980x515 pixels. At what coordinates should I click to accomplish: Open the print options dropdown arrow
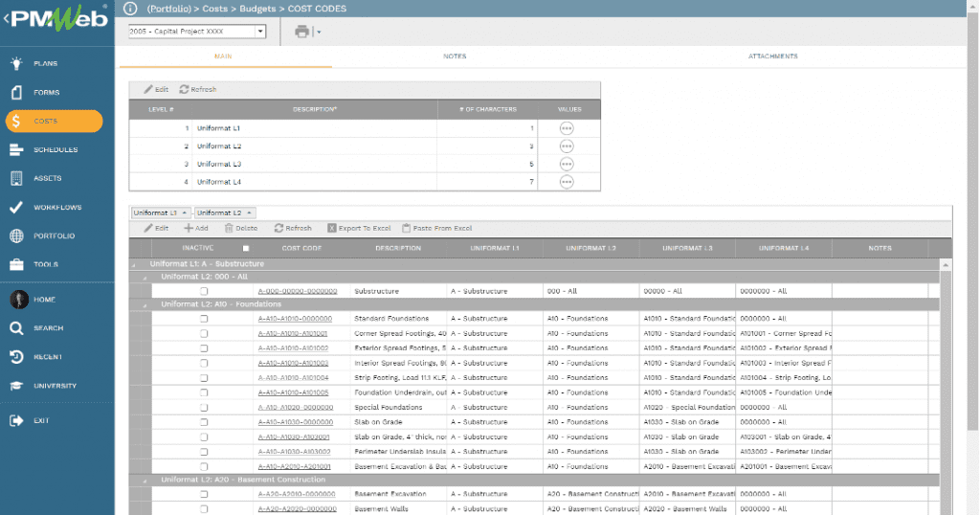click(319, 32)
